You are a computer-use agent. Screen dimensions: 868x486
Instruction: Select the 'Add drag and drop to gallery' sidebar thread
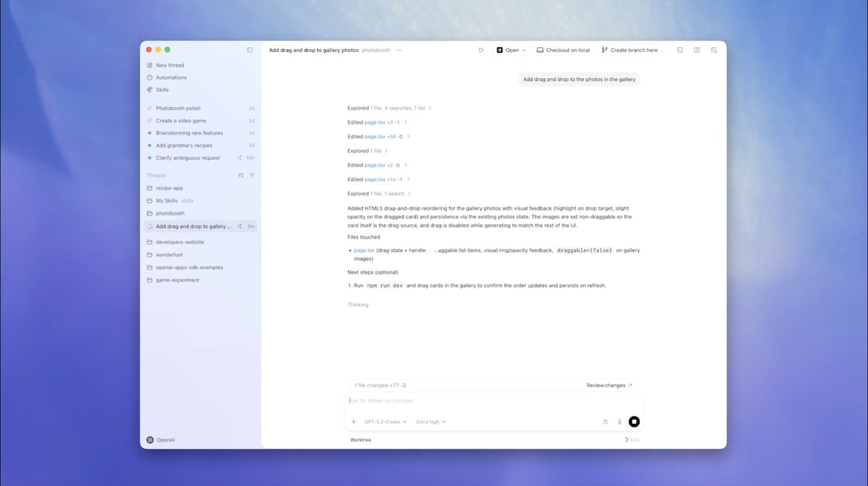click(x=200, y=226)
